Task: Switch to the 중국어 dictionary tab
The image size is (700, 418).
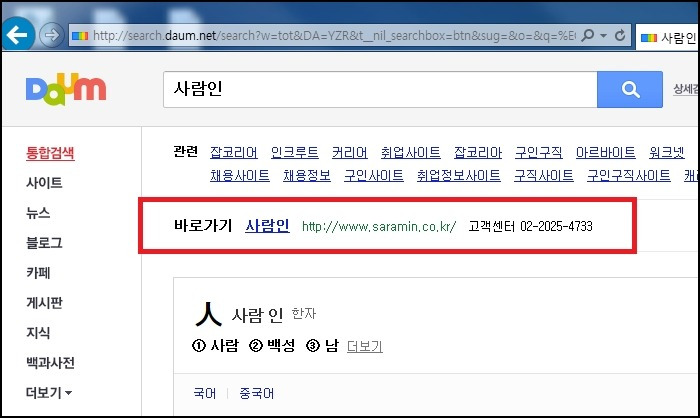Action: [x=257, y=393]
